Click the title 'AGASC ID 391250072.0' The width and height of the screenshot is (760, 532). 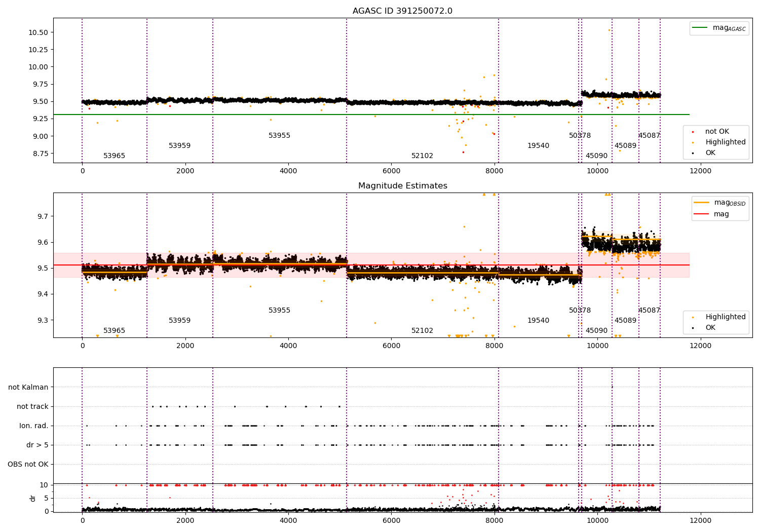[402, 11]
